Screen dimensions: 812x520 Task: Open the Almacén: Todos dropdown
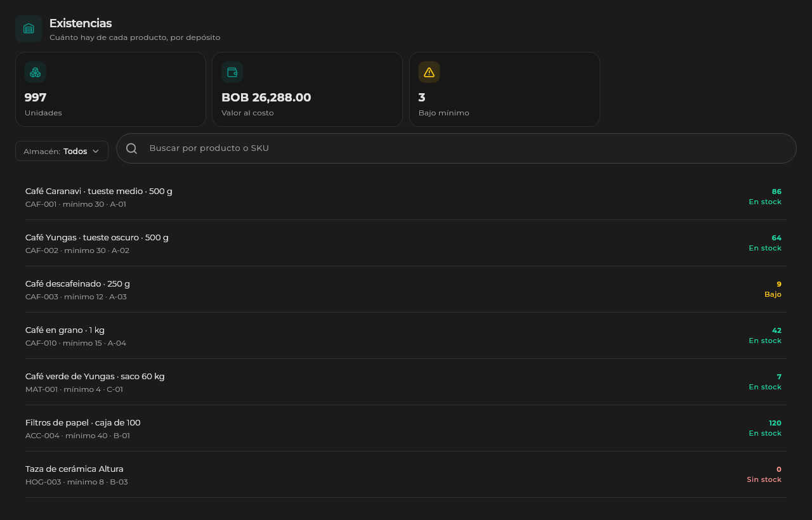(62, 151)
